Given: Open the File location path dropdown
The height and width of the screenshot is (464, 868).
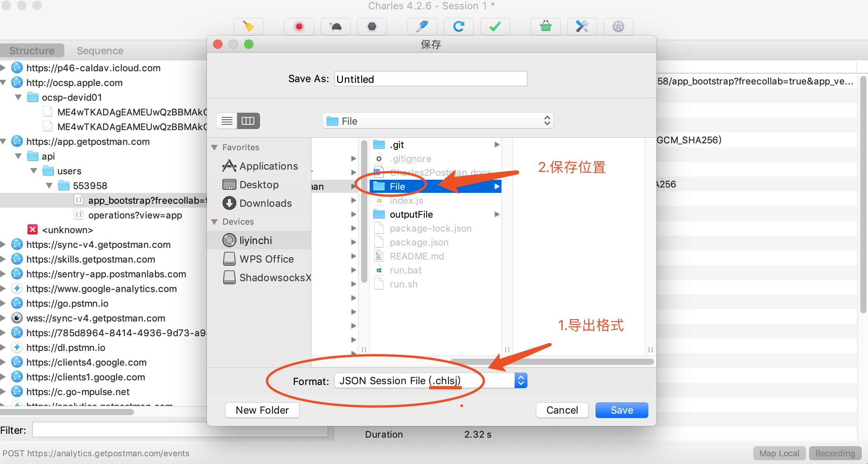Looking at the screenshot, I should coord(437,121).
